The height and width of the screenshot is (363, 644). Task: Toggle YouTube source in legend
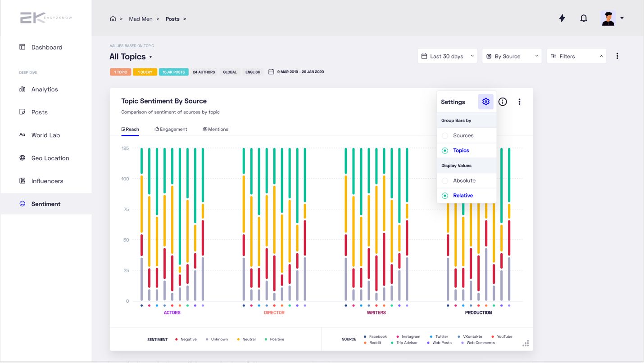point(502,336)
